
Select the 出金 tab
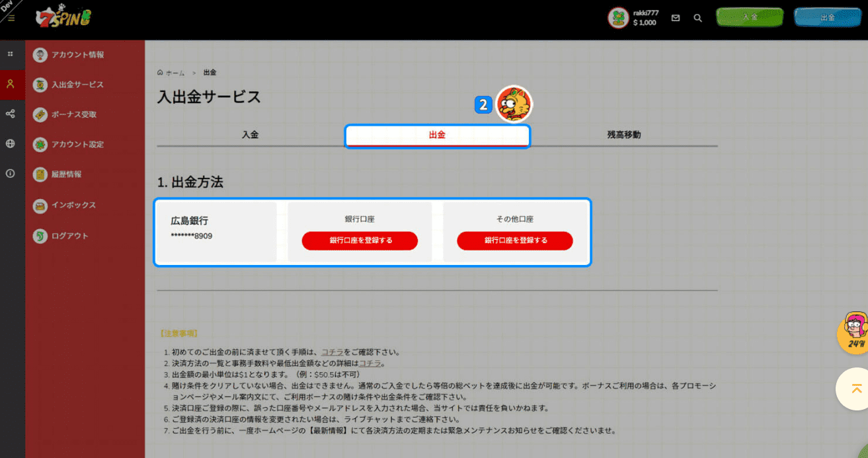tap(437, 135)
